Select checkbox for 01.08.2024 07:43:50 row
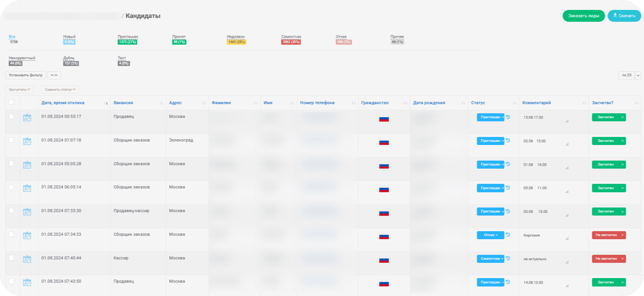This screenshot has height=296, width=644. (11, 281)
